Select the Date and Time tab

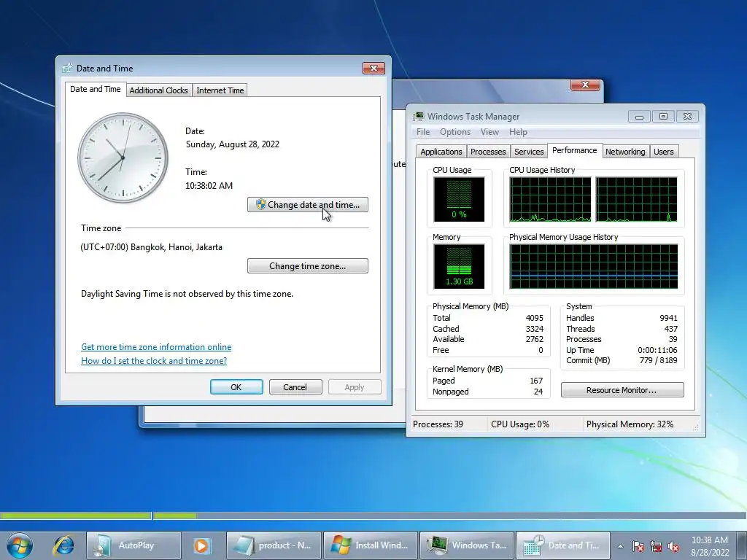click(x=96, y=89)
